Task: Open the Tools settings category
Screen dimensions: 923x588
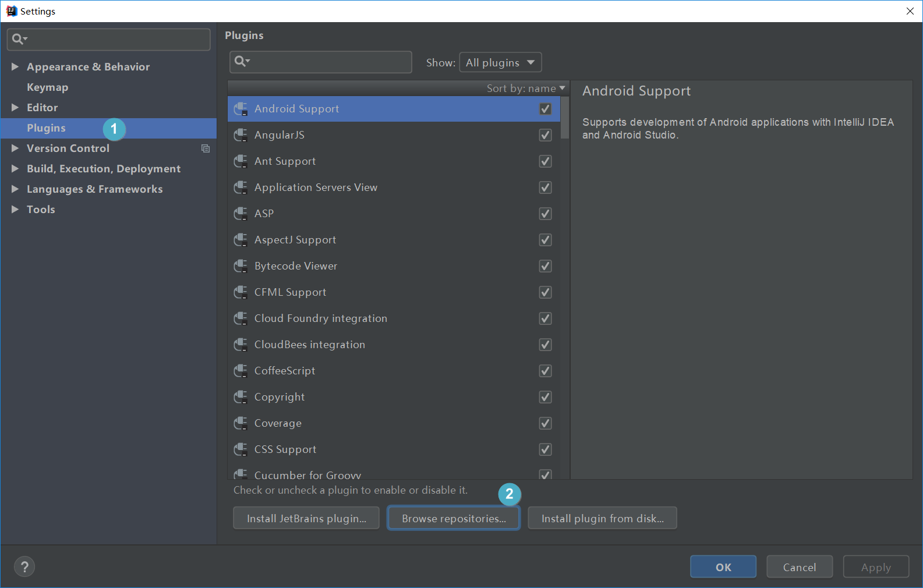Action: click(41, 210)
